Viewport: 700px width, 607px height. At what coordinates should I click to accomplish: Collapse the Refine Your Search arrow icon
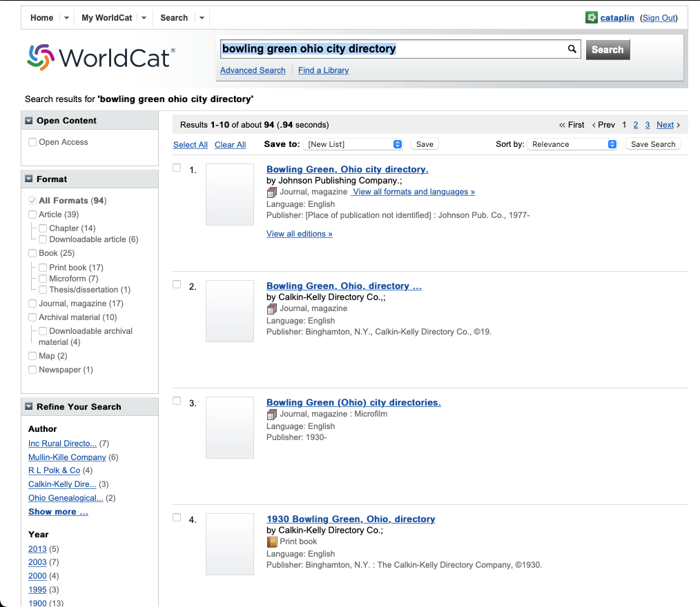pyautogui.click(x=29, y=407)
